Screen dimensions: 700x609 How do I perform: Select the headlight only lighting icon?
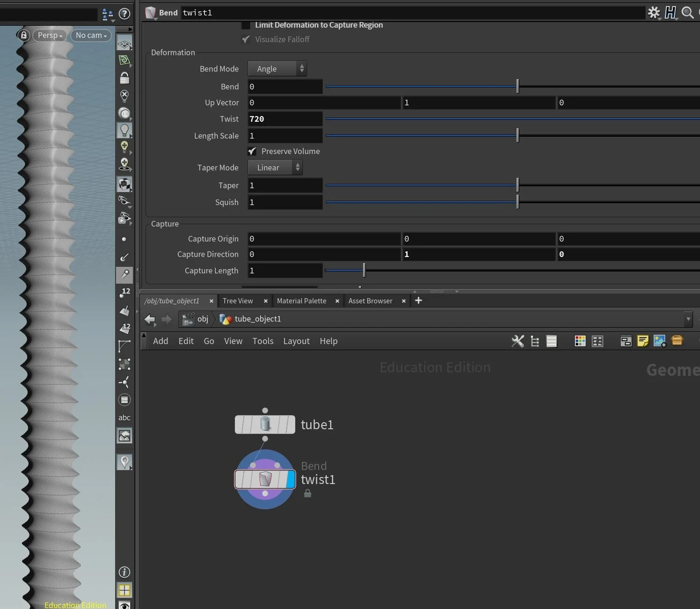coord(124,113)
